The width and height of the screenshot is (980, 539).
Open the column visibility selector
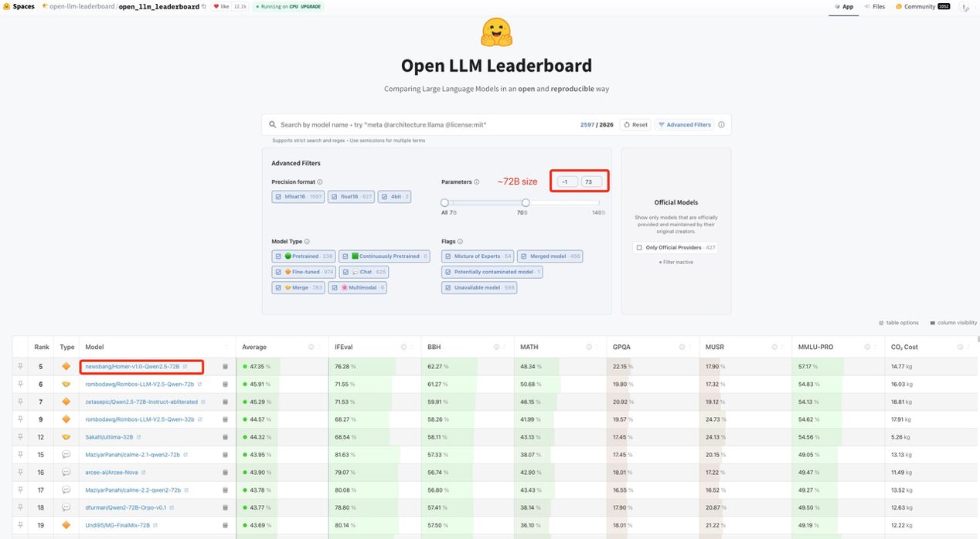pos(953,323)
